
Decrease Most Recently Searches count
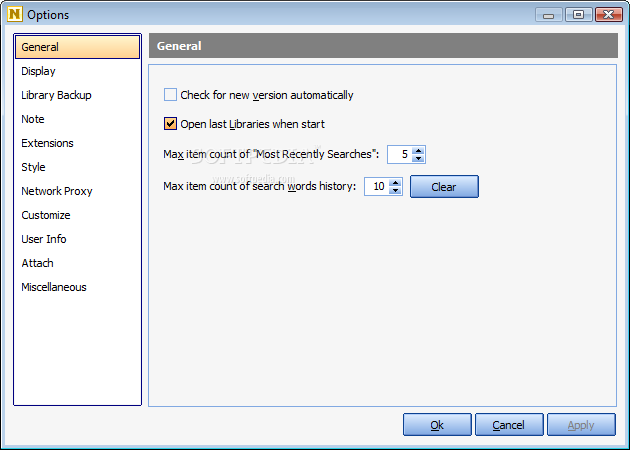[419, 159]
